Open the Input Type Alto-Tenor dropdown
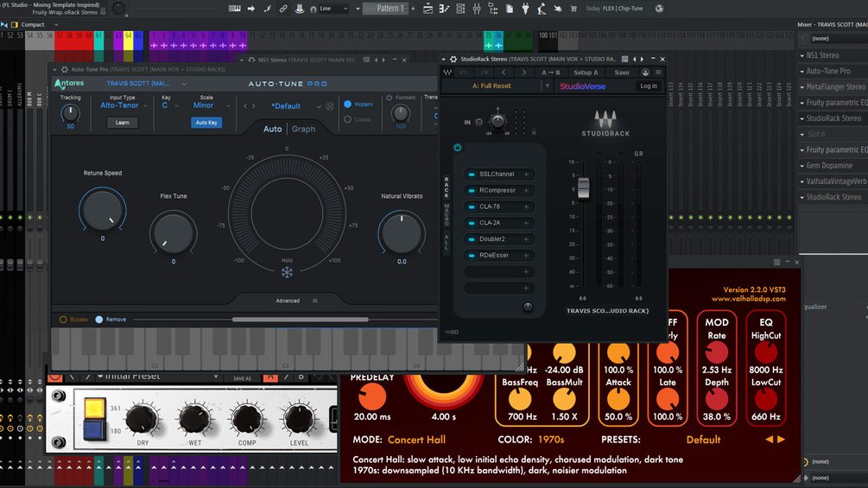Image resolution: width=868 pixels, height=488 pixels. click(x=124, y=105)
